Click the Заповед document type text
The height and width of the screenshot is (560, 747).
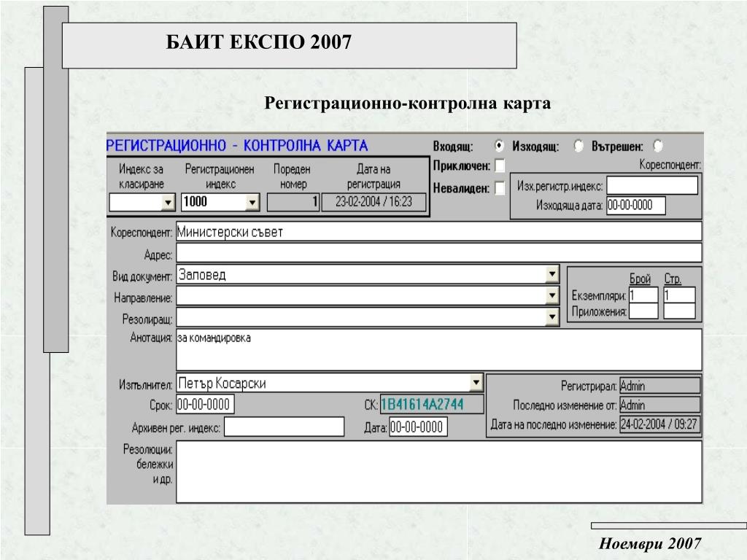202,275
